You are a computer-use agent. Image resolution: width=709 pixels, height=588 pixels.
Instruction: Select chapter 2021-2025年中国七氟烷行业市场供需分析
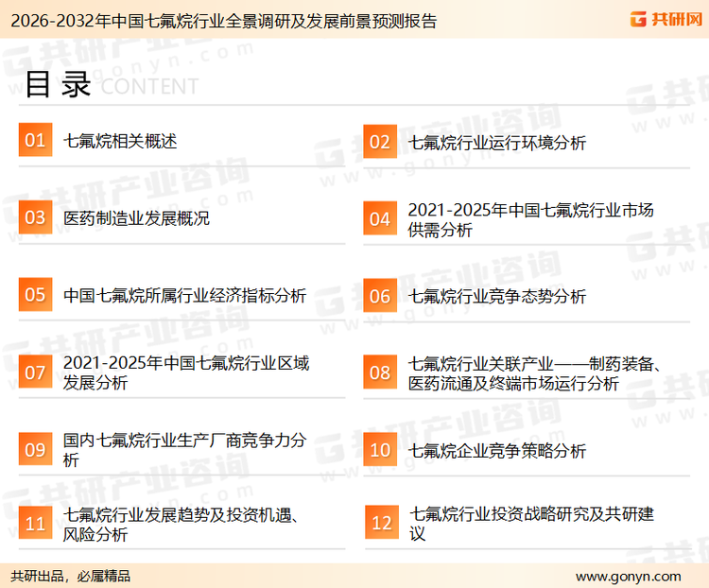click(x=531, y=220)
